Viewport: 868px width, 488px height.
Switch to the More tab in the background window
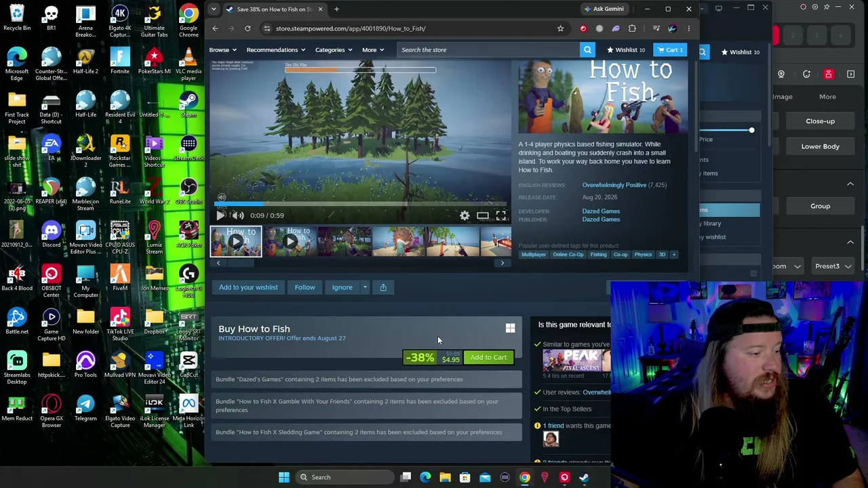pyautogui.click(x=827, y=96)
